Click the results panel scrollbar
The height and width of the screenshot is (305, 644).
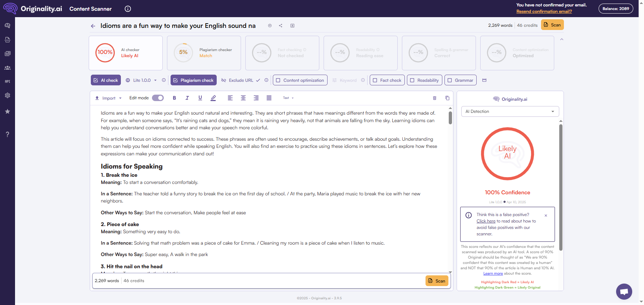[x=561, y=187]
